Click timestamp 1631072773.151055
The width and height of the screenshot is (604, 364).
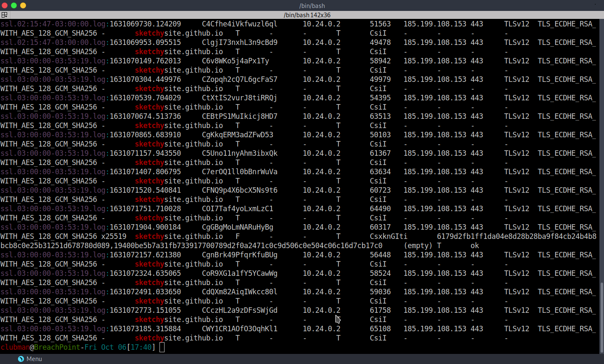pyautogui.click(x=145, y=310)
